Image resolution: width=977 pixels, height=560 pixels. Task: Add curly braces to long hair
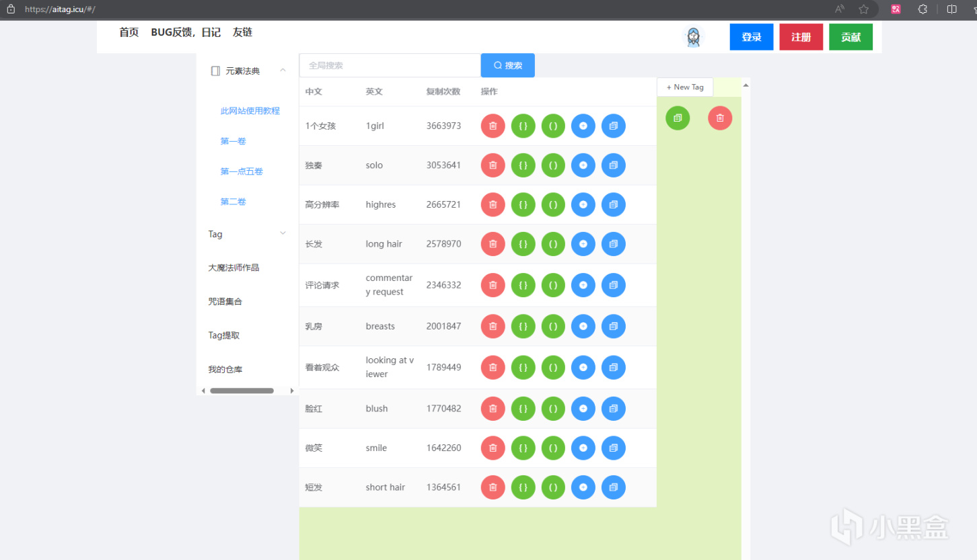523,244
